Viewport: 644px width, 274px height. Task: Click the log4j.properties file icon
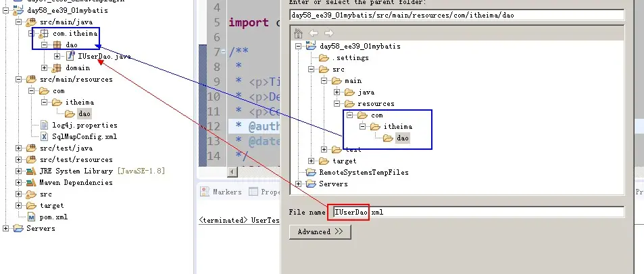(x=45, y=125)
